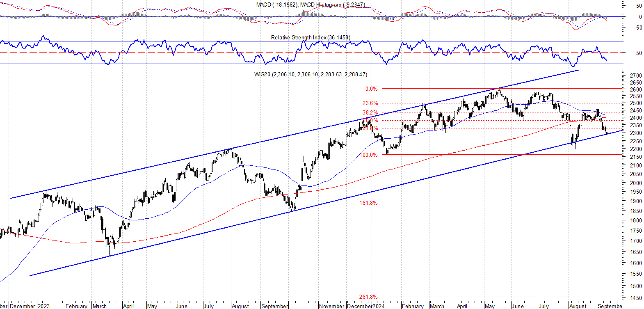Image resolution: width=644 pixels, height=309 pixels.
Task: Select the 2024 year label on time axis
Action: (378, 306)
